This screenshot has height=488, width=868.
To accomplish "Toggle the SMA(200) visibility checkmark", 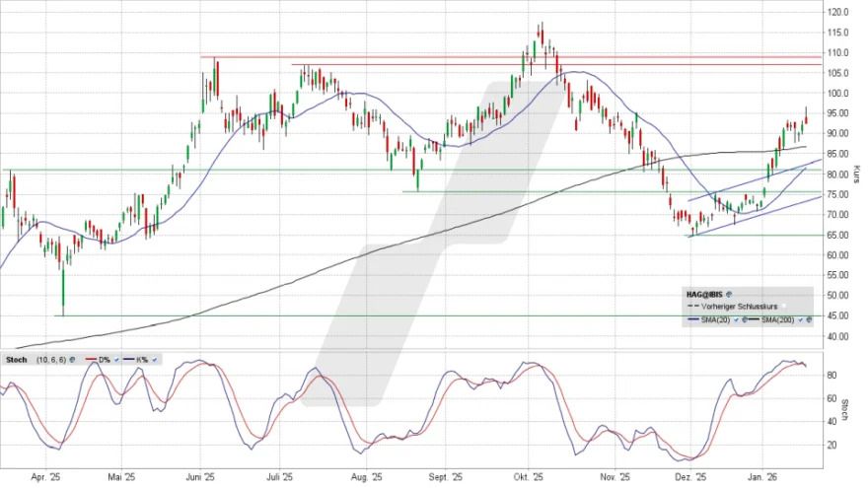I will coord(799,320).
